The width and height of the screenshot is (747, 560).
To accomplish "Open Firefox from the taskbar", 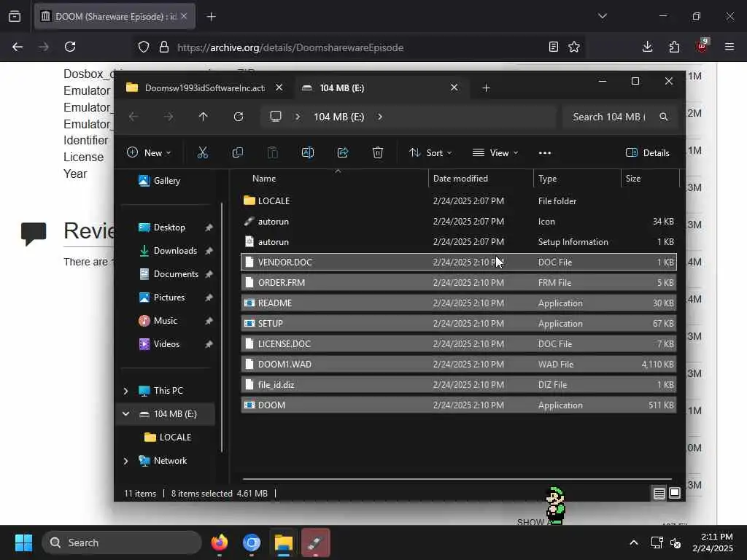I will 219,542.
